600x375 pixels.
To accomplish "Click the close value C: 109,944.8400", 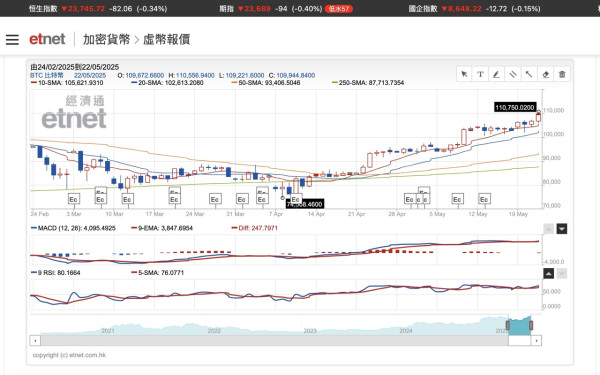I will coord(292,75).
